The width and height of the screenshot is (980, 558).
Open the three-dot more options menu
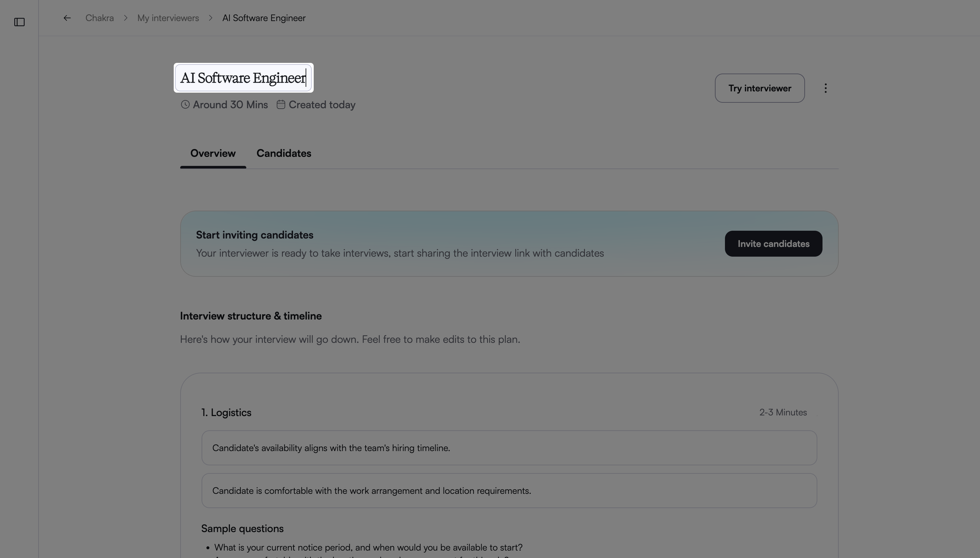click(825, 88)
